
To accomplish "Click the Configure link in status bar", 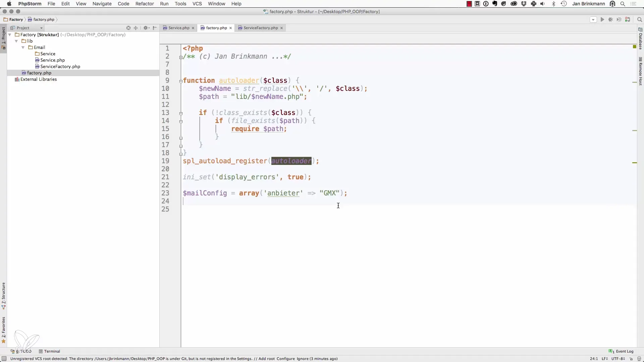I will [286, 359].
